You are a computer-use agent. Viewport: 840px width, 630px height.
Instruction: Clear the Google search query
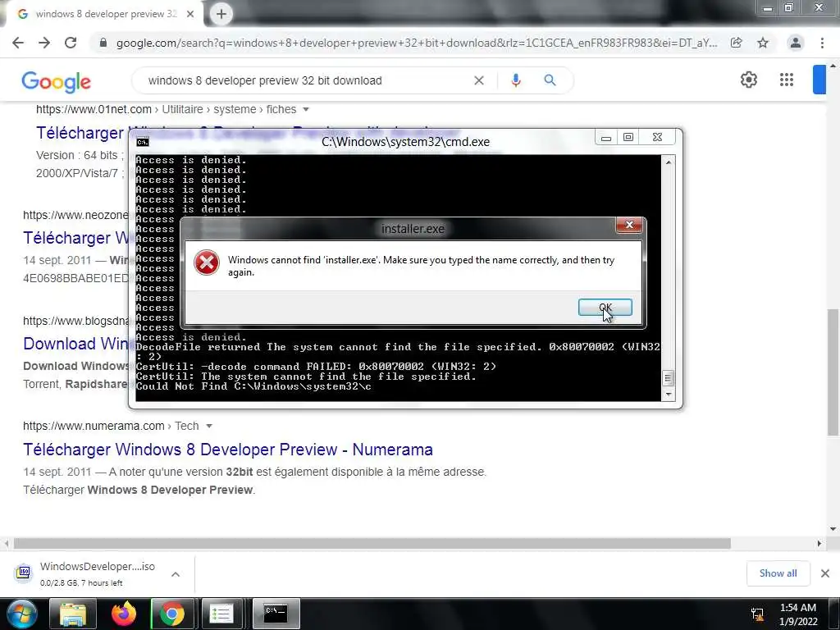[x=479, y=80]
